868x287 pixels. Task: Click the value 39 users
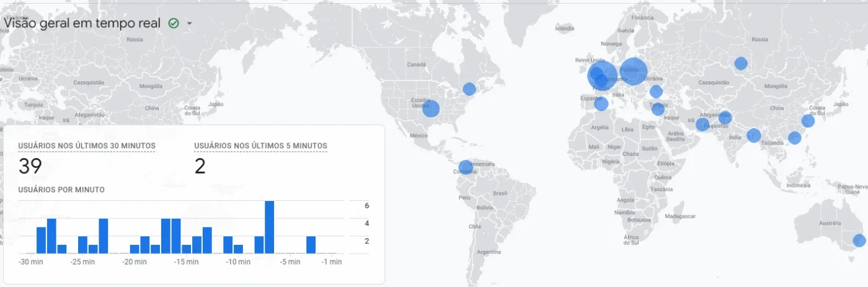(x=30, y=166)
